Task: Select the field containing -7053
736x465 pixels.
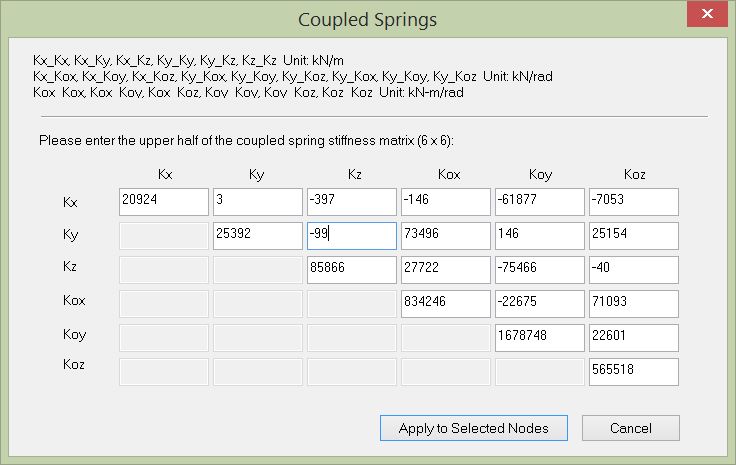Action: tap(634, 202)
